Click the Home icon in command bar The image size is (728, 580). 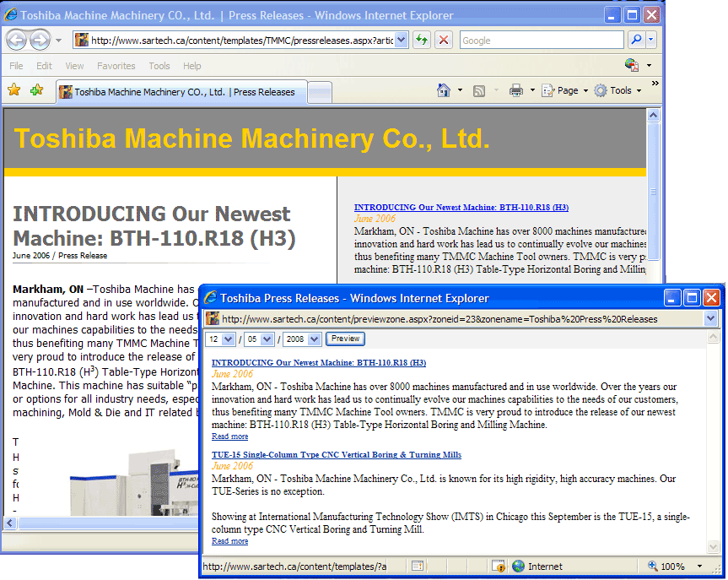[x=444, y=90]
